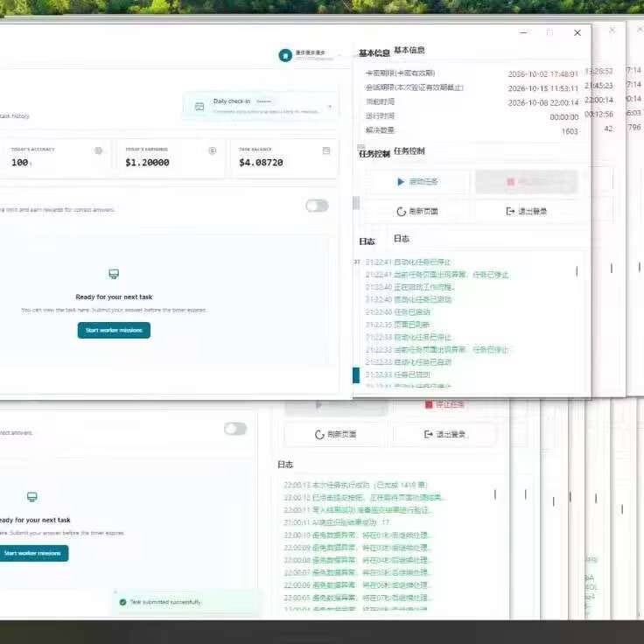This screenshot has width=644, height=644.
Task: Click the splitter handle left of the control panel
Action: pyautogui.click(x=356, y=203)
